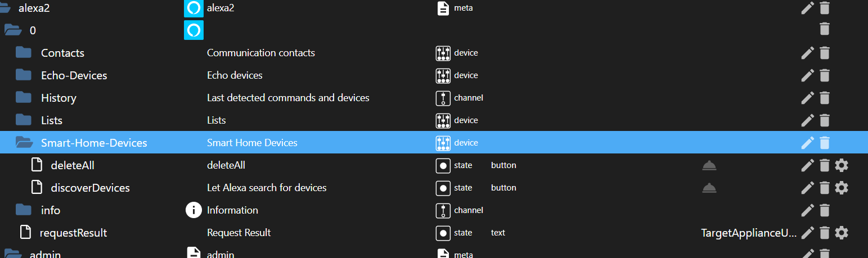The image size is (868, 258).
Task: Click the 'Communication contacts' name text
Action: tap(261, 53)
